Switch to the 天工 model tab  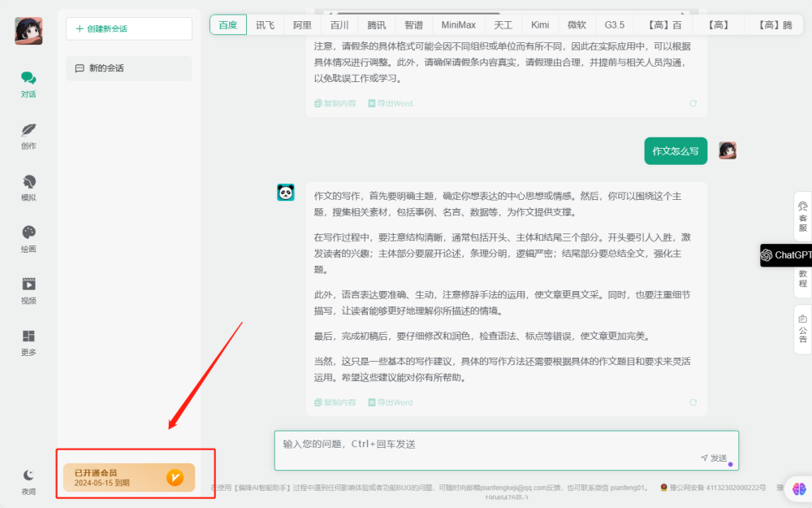click(x=503, y=25)
